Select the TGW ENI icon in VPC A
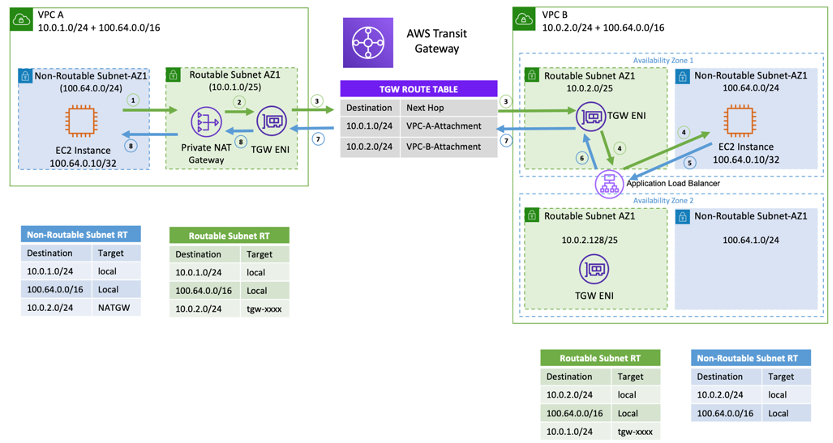The width and height of the screenshot is (833, 443). pos(272,123)
